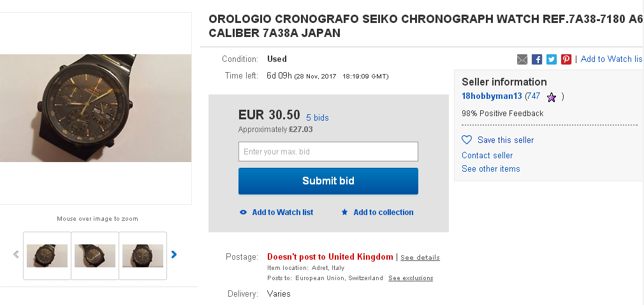
Task: Pin listing on Pinterest
Action: 566,59
